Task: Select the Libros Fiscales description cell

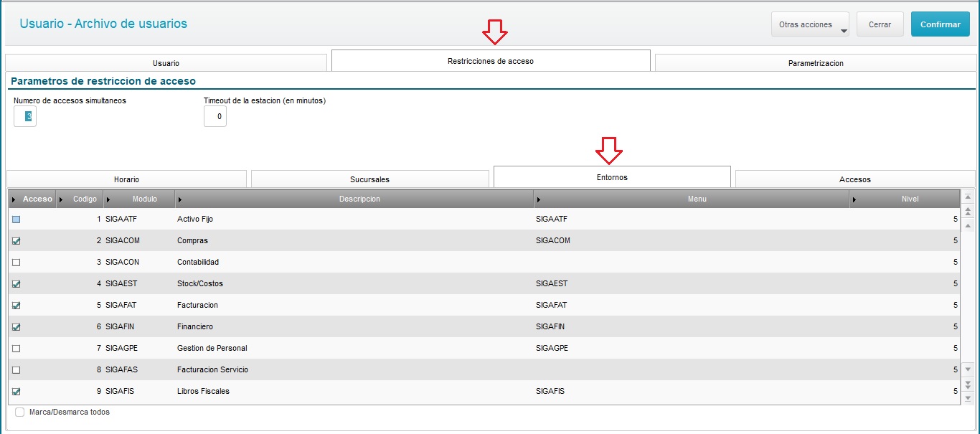Action: tap(354, 391)
